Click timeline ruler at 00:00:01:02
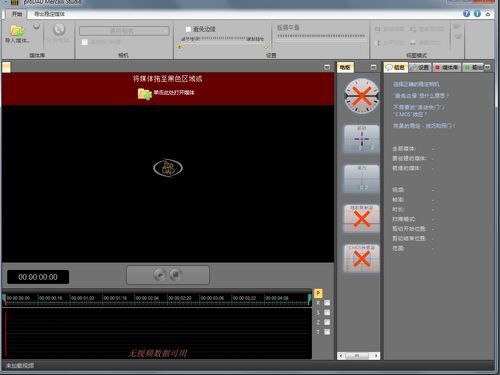This screenshot has height=375, width=500. pos(82,298)
